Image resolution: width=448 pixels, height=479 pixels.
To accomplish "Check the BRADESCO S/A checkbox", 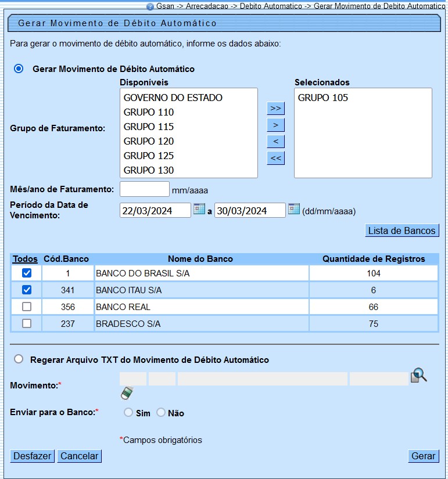I will pos(27,323).
